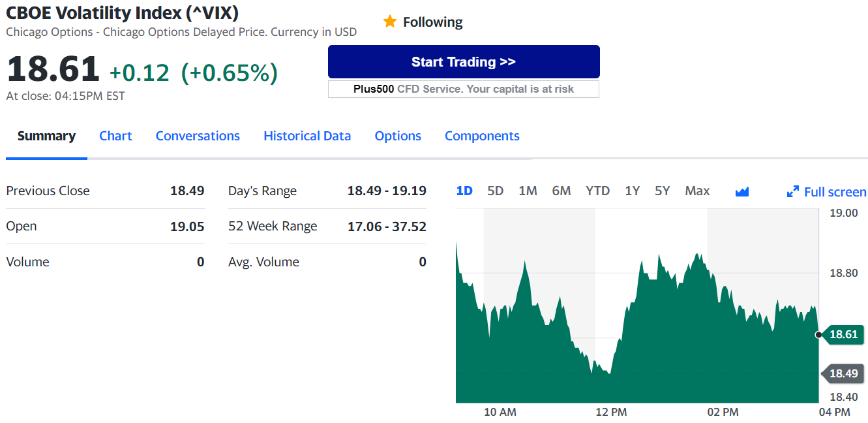868x423 pixels.
Task: Open the Options tab
Action: point(398,136)
